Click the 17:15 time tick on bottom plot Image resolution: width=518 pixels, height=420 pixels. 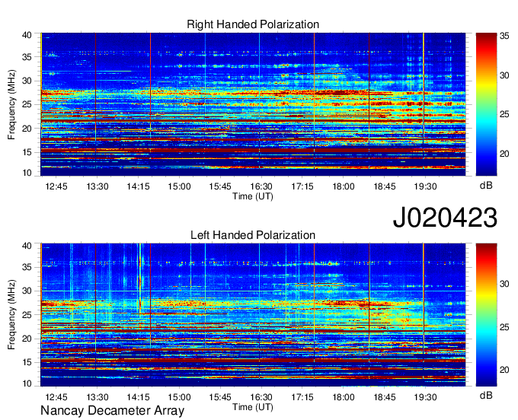[302, 397]
